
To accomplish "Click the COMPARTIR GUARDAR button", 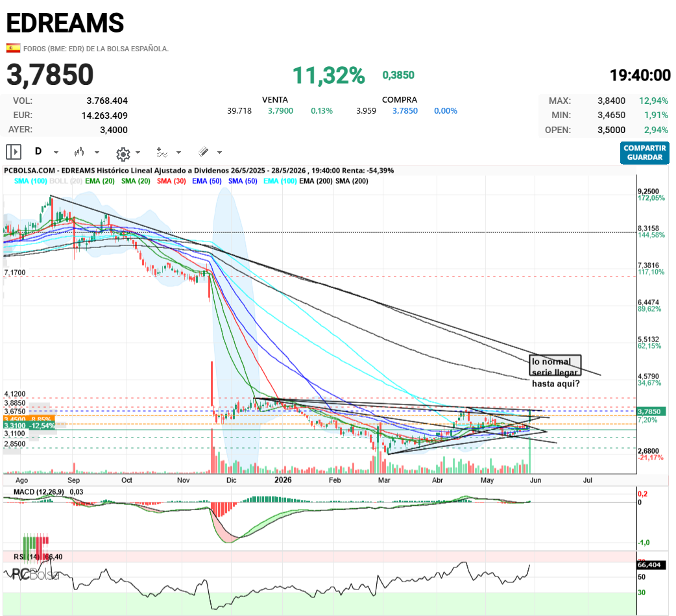I will (644, 153).
